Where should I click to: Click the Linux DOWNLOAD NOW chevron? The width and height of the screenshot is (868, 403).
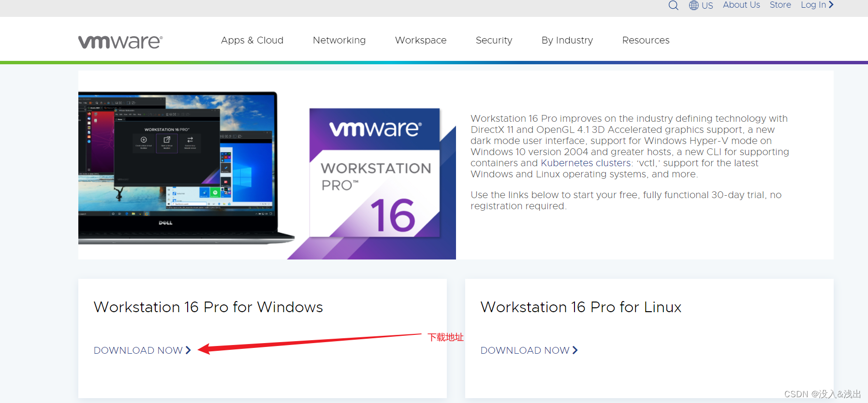(575, 350)
